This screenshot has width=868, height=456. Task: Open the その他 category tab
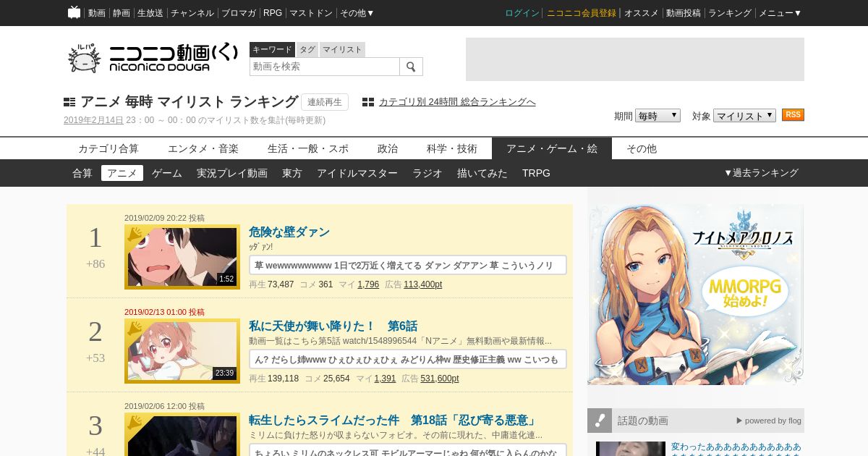click(642, 148)
